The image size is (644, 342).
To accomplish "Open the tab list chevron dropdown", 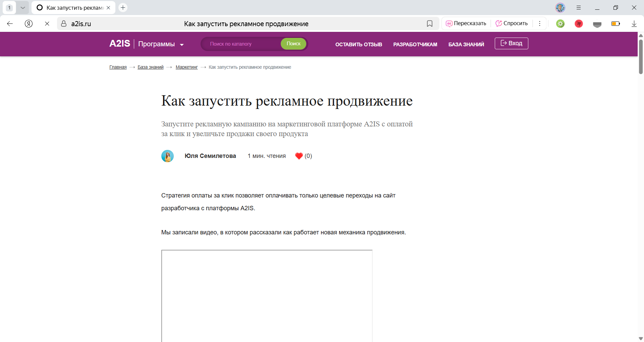I will pyautogui.click(x=23, y=7).
